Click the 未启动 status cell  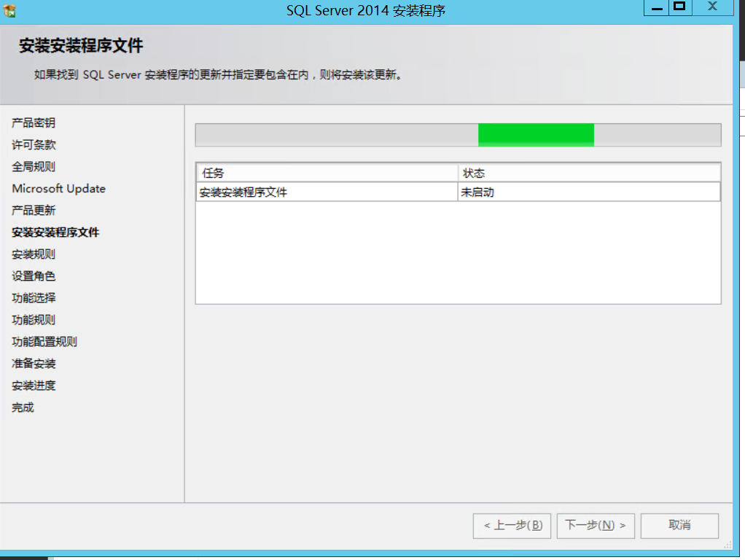[589, 192]
